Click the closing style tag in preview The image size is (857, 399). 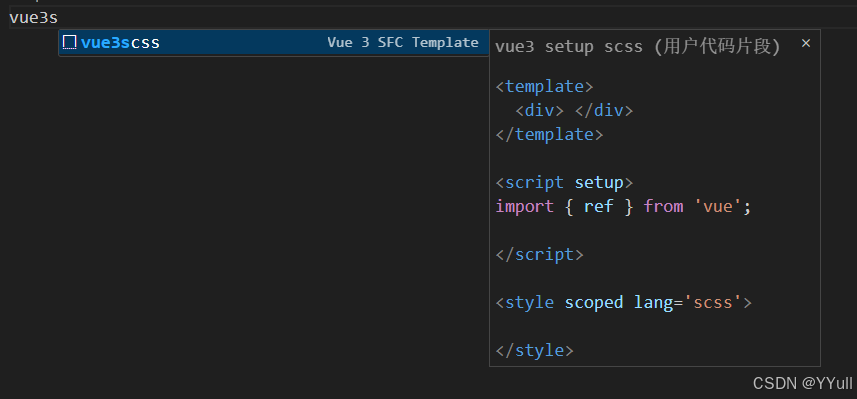pos(534,350)
